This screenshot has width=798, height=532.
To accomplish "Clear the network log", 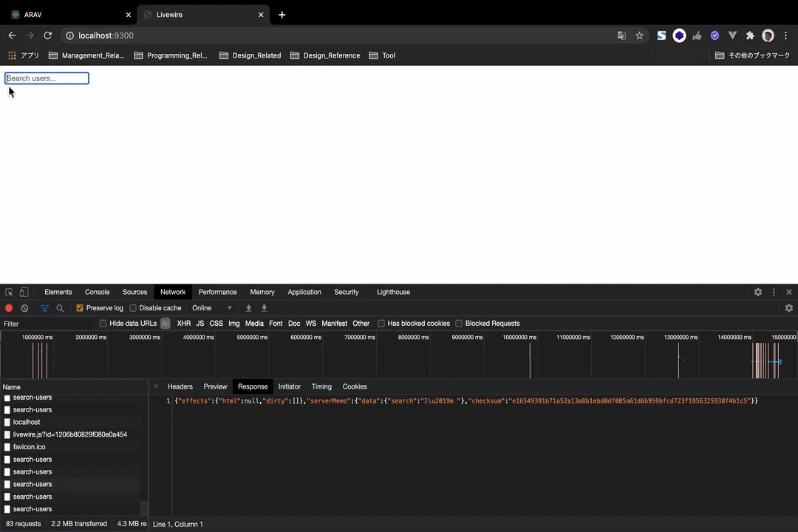I will click(x=24, y=308).
